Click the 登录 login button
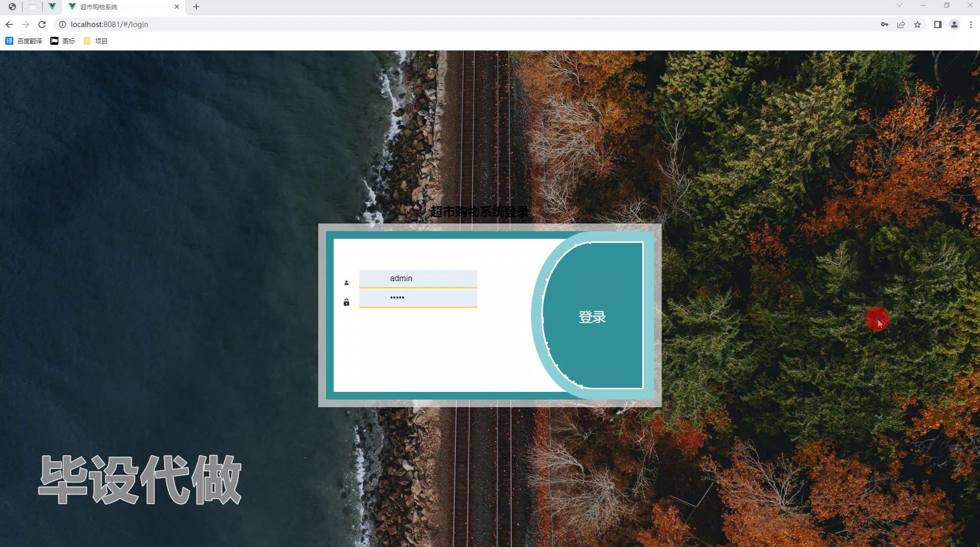Image resolution: width=980 pixels, height=547 pixels. click(x=592, y=316)
